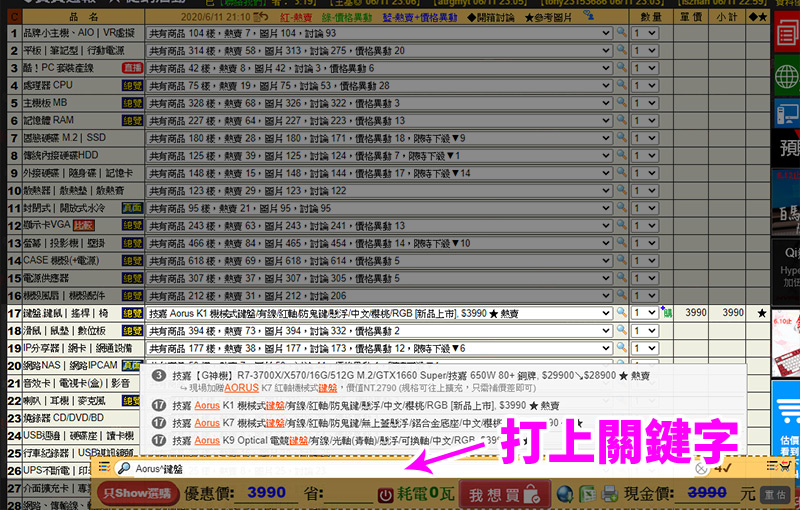
Task: Open the product dropdown for 主機板 MB
Action: 379,103
